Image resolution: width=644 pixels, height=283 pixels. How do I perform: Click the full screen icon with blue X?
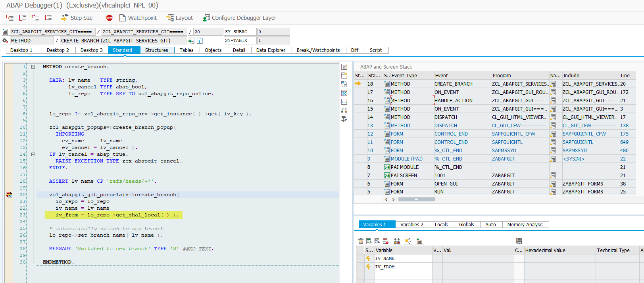(344, 93)
